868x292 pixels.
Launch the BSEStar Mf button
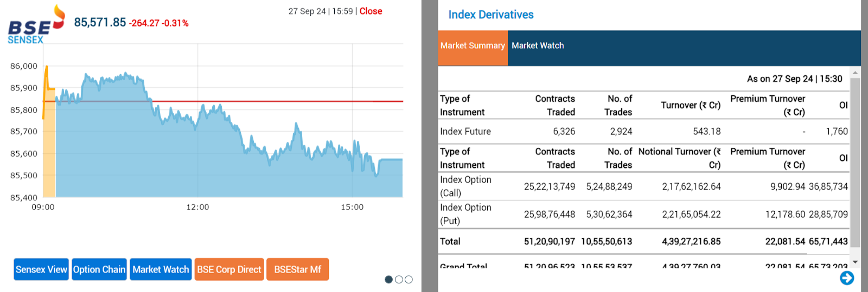tap(297, 269)
